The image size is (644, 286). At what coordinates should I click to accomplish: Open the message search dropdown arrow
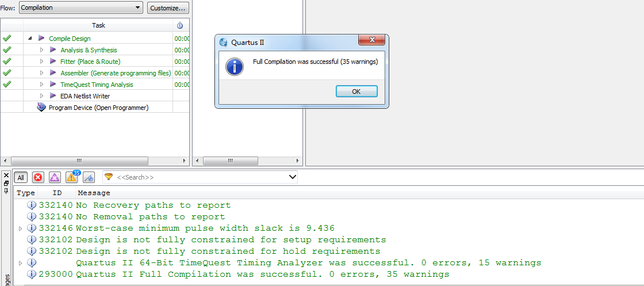293,177
